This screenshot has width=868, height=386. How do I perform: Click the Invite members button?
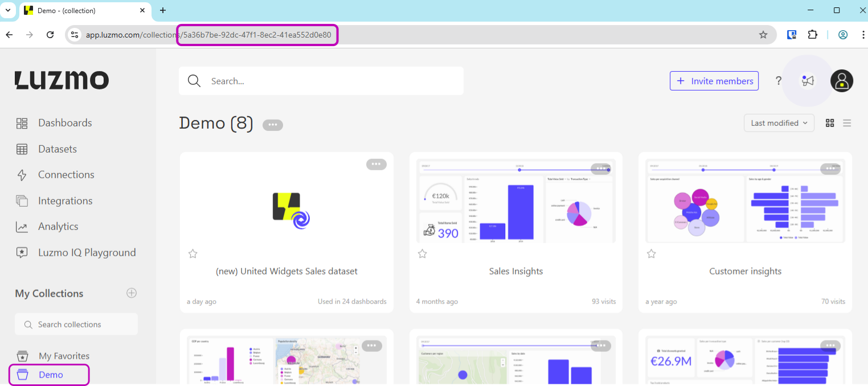(714, 81)
